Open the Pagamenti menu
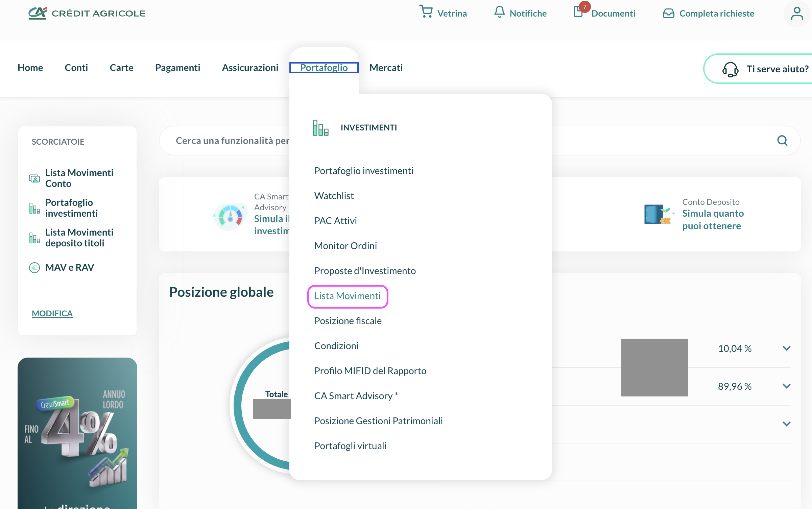The height and width of the screenshot is (509, 812). tap(178, 68)
